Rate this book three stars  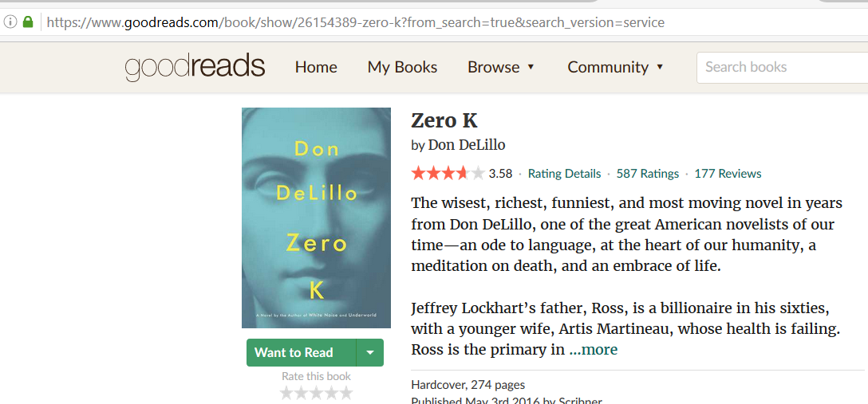tap(316, 393)
